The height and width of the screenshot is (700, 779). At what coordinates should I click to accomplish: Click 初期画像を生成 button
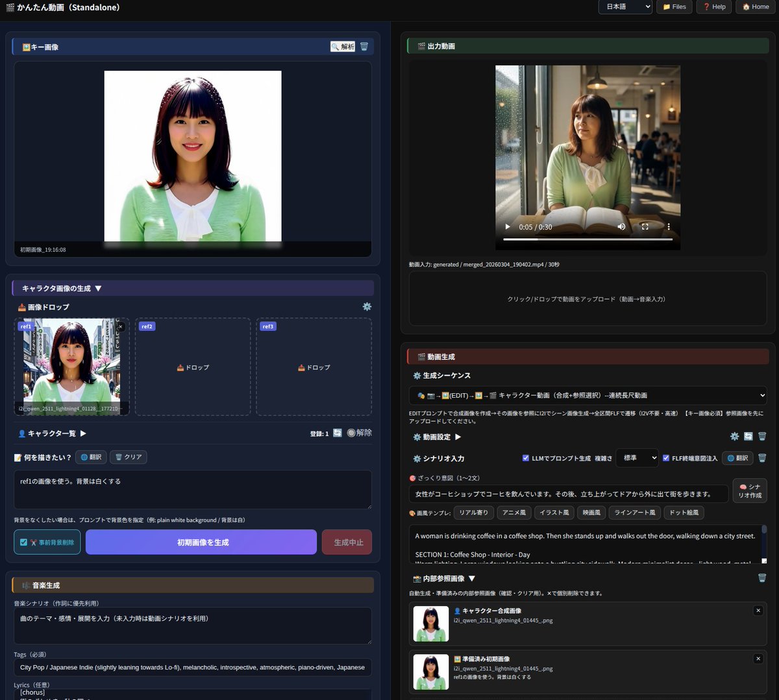pos(201,542)
